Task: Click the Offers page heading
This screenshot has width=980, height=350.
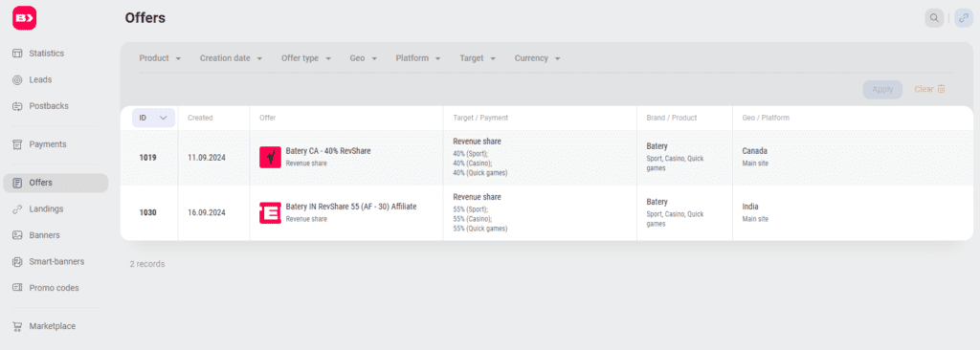Action: (145, 18)
